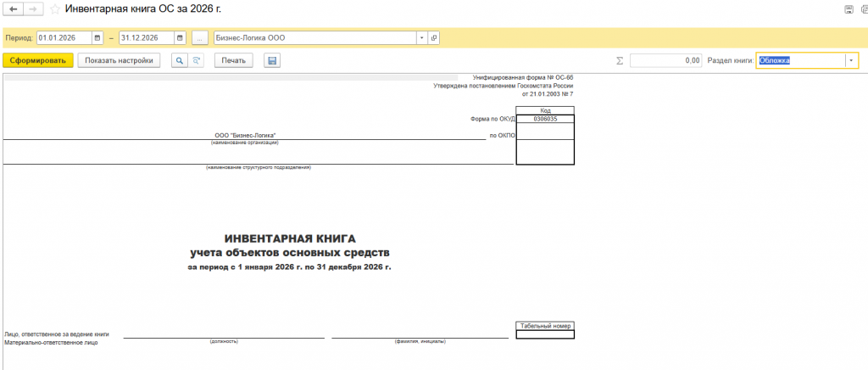Click the sum sigma icon
This screenshot has height=370, width=868.
coord(620,60)
